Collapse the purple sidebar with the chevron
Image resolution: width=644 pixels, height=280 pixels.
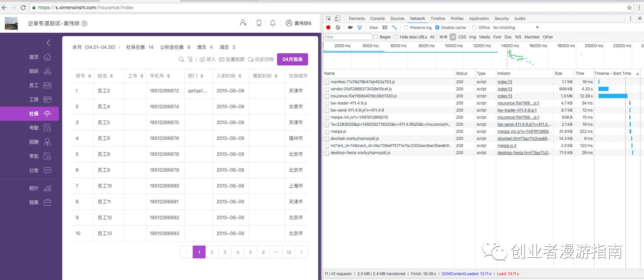[x=48, y=43]
